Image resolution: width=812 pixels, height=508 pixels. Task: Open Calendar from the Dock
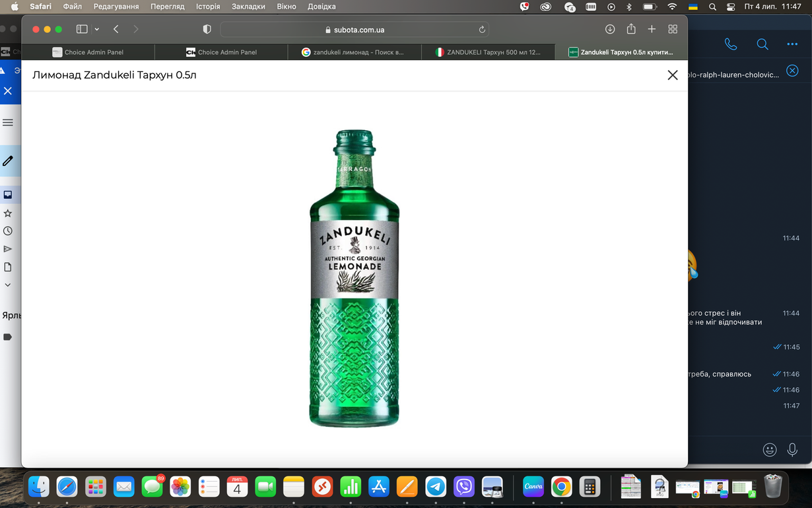point(237,487)
